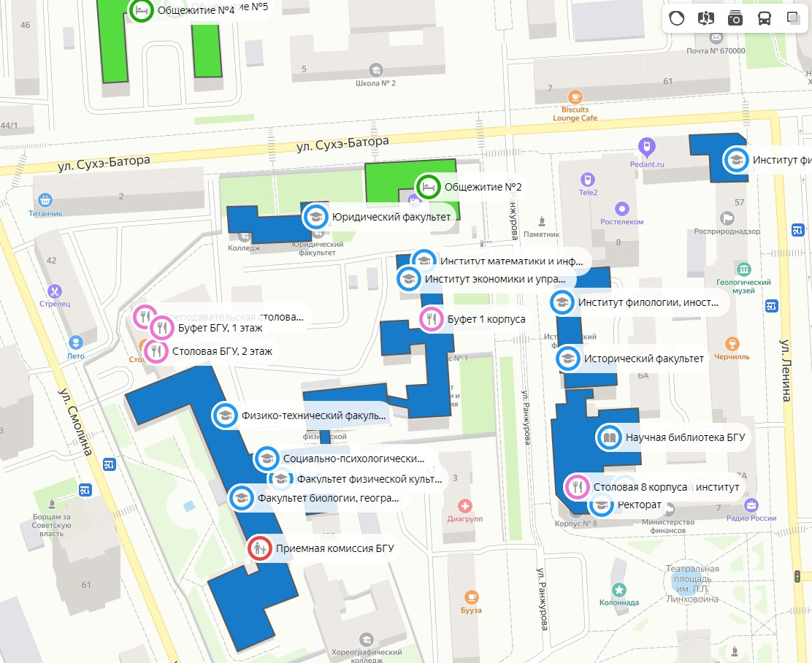Viewport: 812px width, 663px height.
Task: Click the Буфет 1 корпуса marker
Action: tap(432, 319)
